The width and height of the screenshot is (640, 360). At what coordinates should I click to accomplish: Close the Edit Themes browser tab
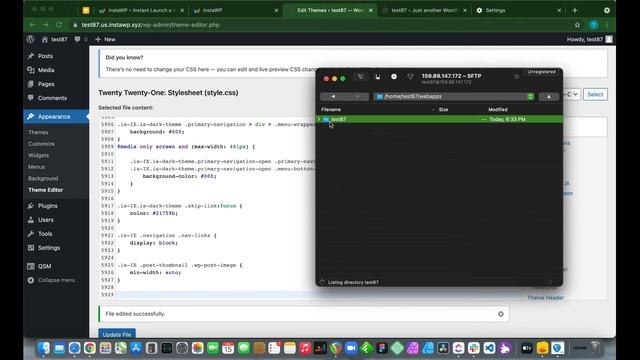(371, 10)
